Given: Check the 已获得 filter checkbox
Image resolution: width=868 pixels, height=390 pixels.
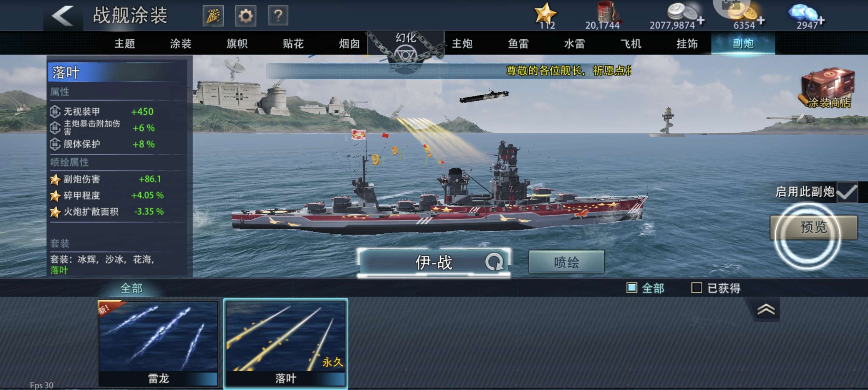Looking at the screenshot, I should [696, 288].
